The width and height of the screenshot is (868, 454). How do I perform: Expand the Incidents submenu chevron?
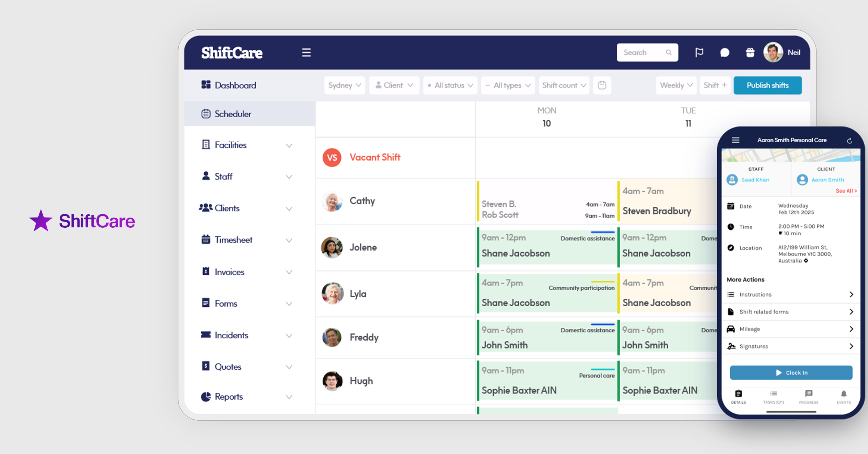[x=289, y=336]
